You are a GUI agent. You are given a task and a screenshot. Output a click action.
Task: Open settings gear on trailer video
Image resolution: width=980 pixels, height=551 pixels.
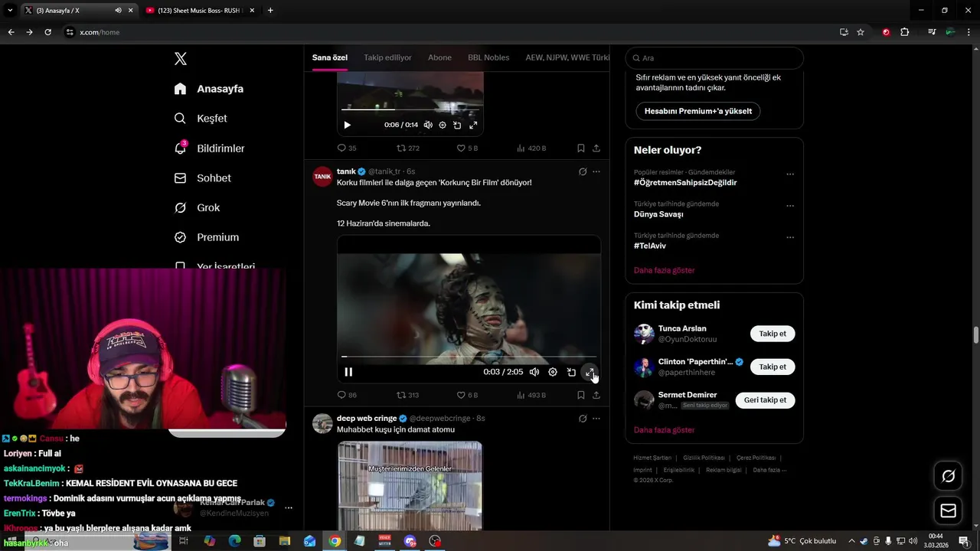click(x=553, y=372)
